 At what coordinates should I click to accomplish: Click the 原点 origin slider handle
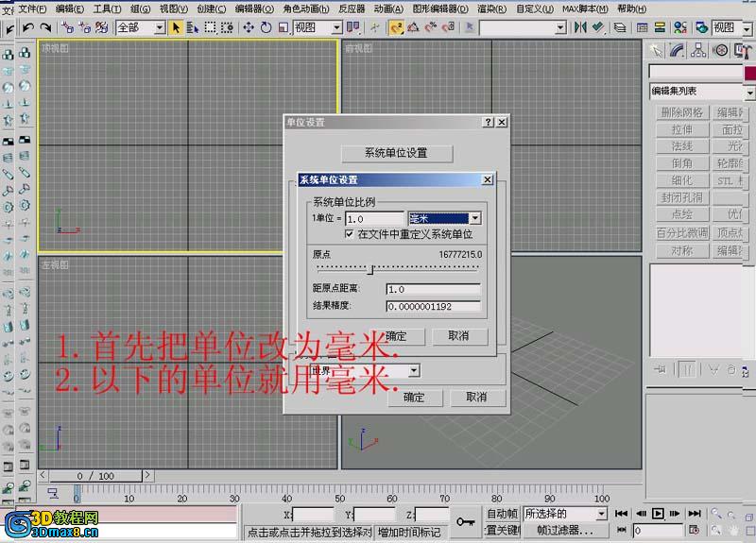[370, 269]
